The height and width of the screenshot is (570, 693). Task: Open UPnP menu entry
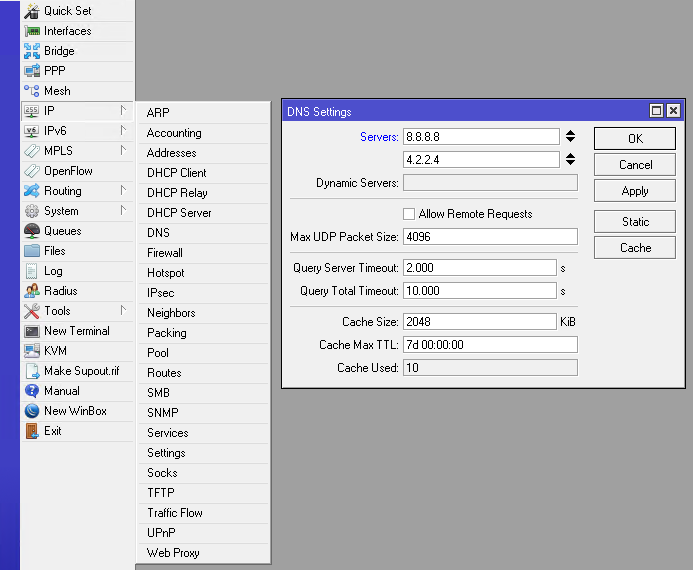pyautogui.click(x=203, y=533)
